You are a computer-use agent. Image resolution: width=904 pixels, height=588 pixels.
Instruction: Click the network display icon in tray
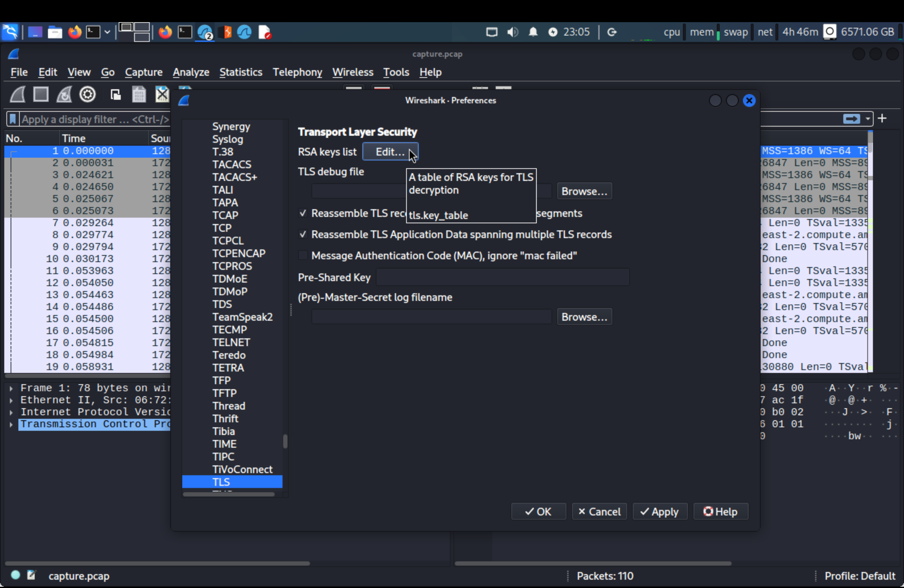(492, 32)
